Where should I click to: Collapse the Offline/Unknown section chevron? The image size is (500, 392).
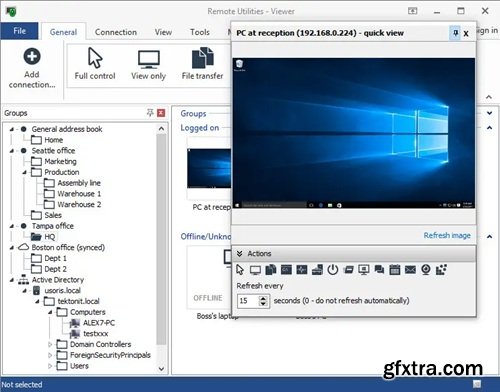489,236
